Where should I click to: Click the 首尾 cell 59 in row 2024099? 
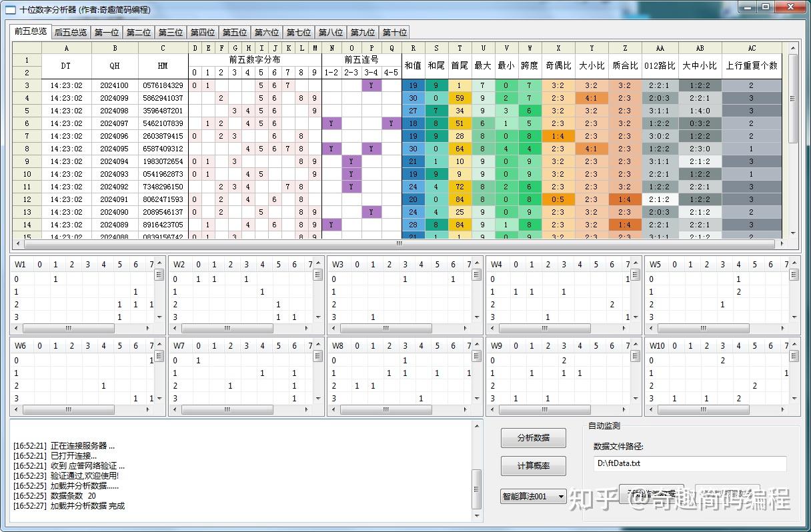(460, 98)
